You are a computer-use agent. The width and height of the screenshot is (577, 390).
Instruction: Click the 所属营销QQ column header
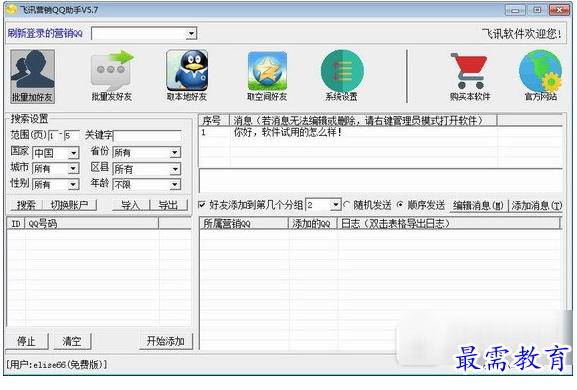click(244, 223)
